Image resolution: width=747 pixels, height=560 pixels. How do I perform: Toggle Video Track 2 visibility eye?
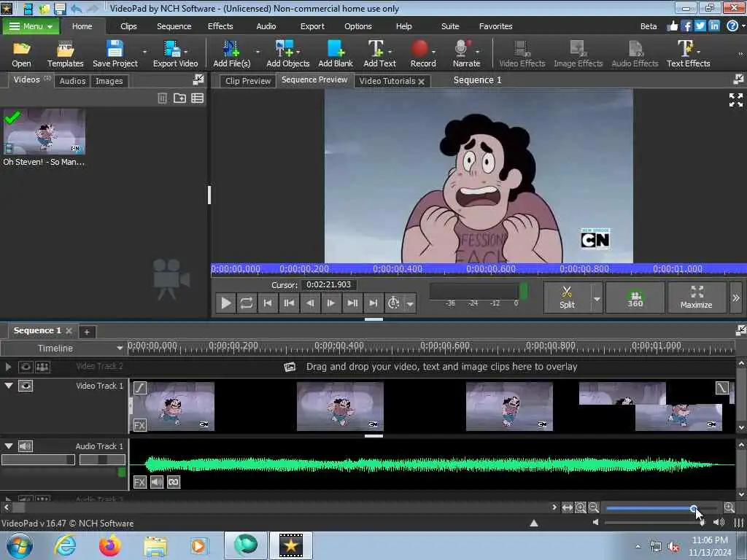tap(26, 367)
